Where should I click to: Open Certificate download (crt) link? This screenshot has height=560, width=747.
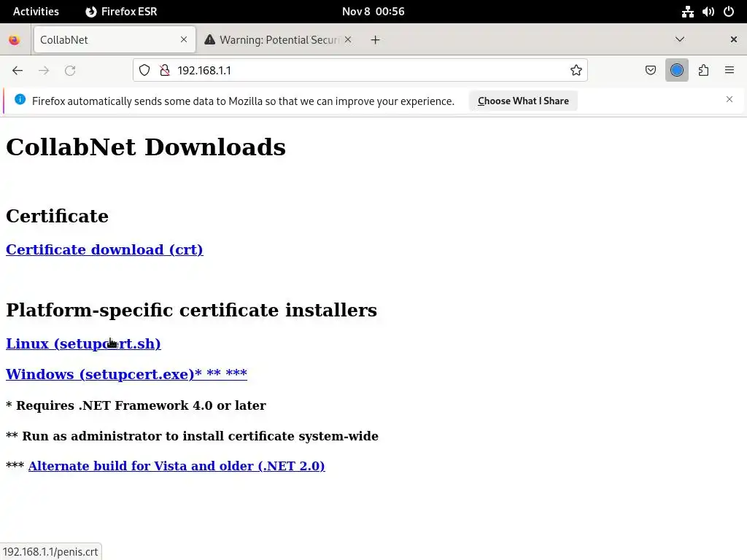tap(104, 249)
